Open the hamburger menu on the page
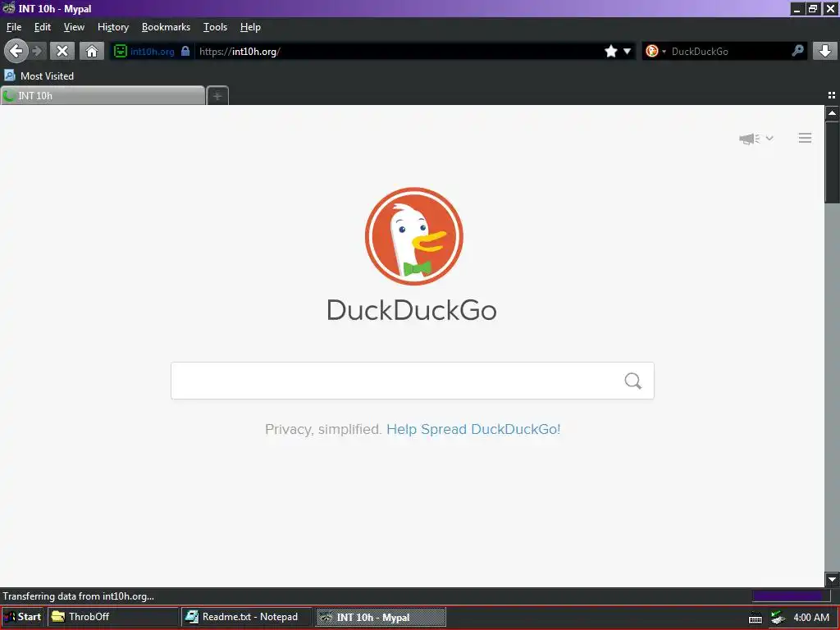 [x=805, y=138]
